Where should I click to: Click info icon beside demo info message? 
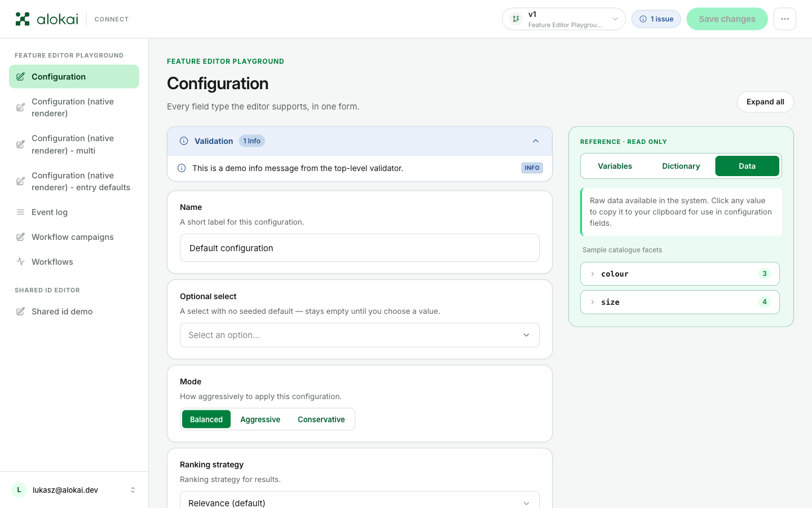(182, 168)
